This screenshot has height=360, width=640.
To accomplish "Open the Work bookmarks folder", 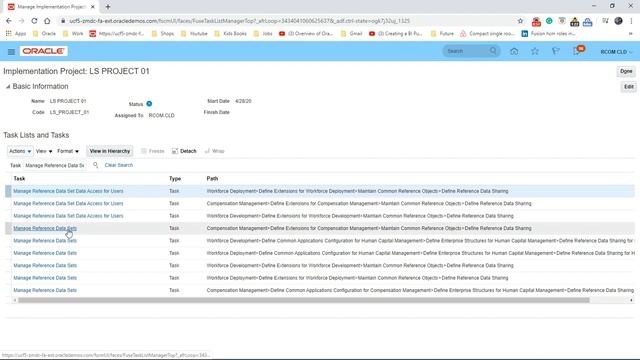I will [73, 33].
